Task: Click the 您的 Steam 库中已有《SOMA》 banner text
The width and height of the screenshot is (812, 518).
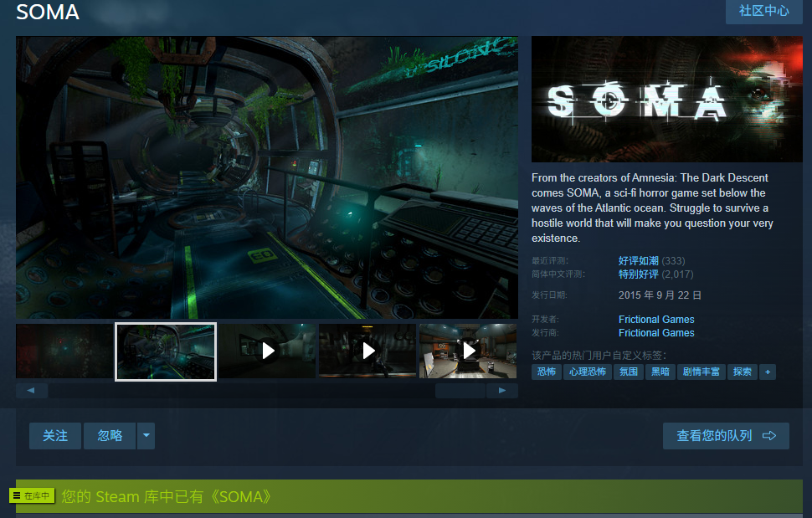Action: click(x=167, y=497)
